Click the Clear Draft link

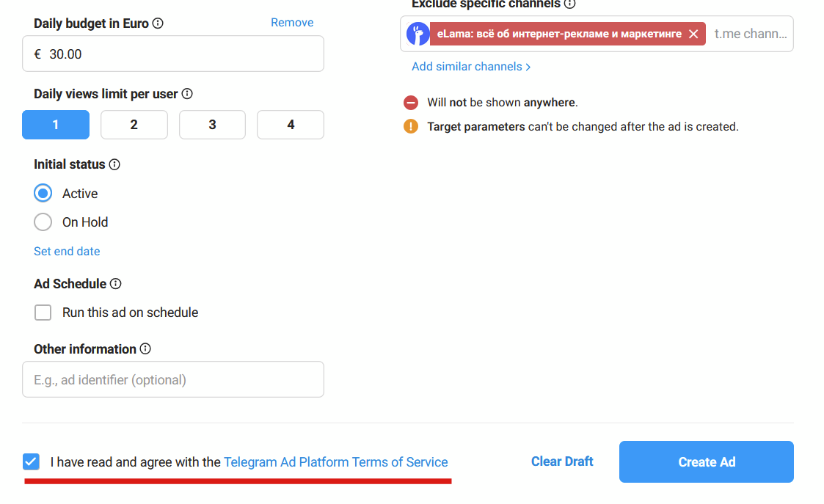coord(562,461)
